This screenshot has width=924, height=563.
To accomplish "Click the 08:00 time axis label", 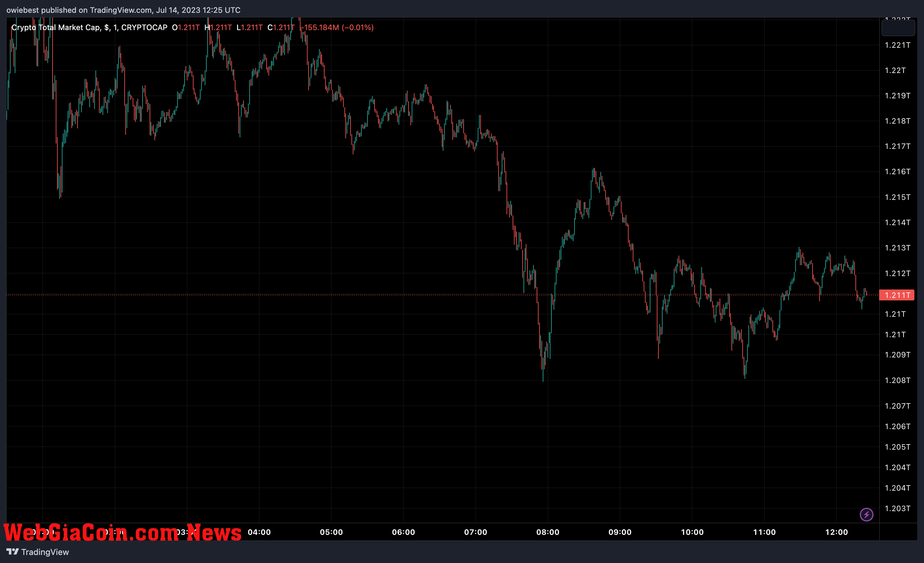I will coord(548,532).
